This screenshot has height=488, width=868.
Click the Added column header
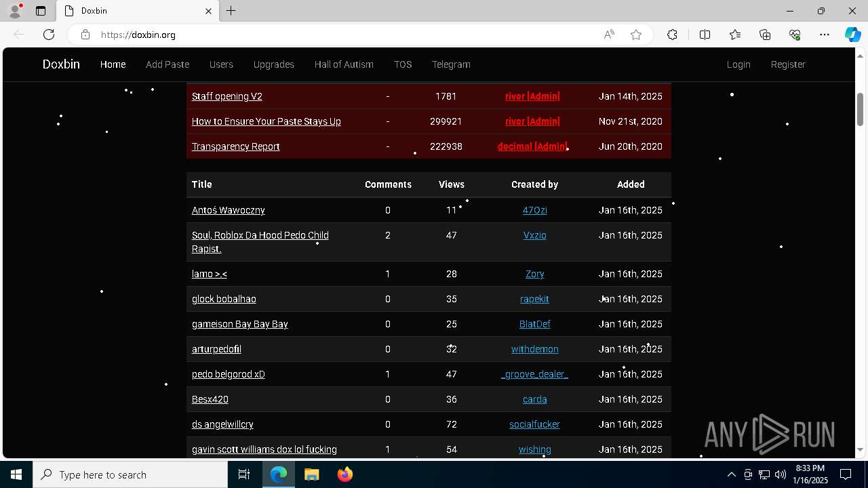coord(631,184)
